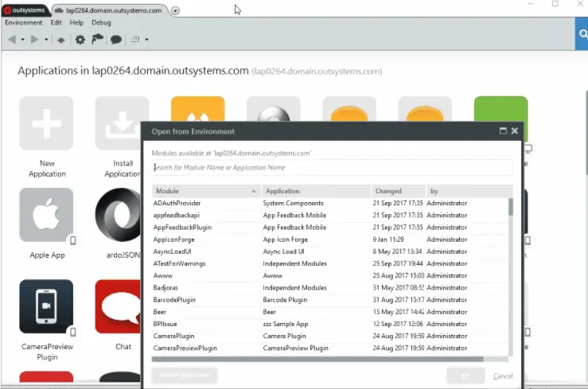This screenshot has width=588, height=389.
Task: Minimize the Service Studio window
Action: tap(530, 4)
